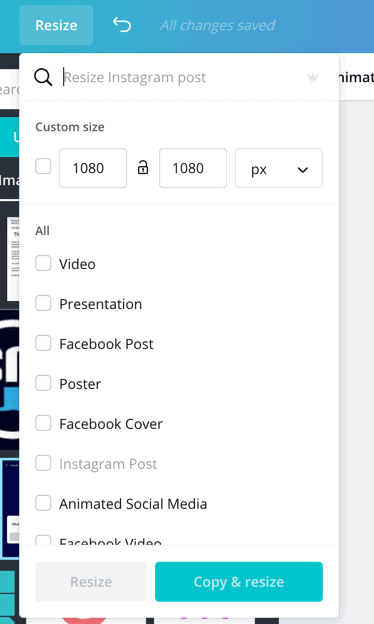The image size is (374, 624).
Task: Enable the Custom size checkbox
Action: (43, 166)
